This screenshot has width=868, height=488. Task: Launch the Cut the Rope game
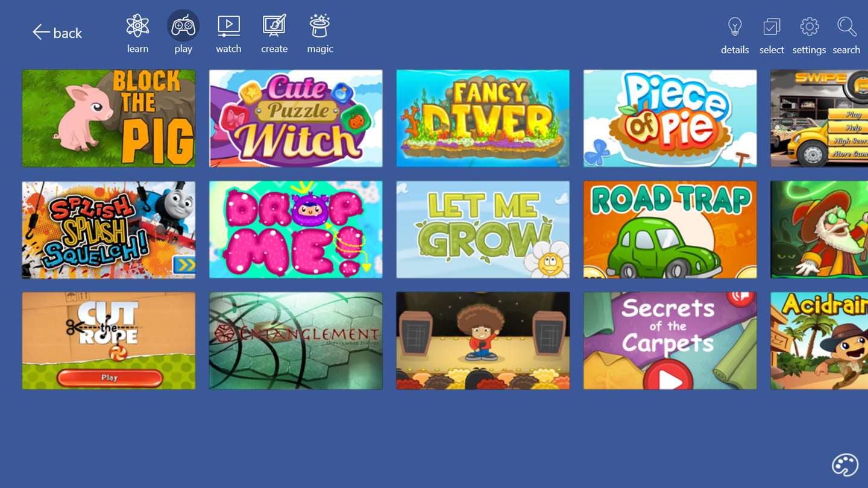(x=108, y=340)
